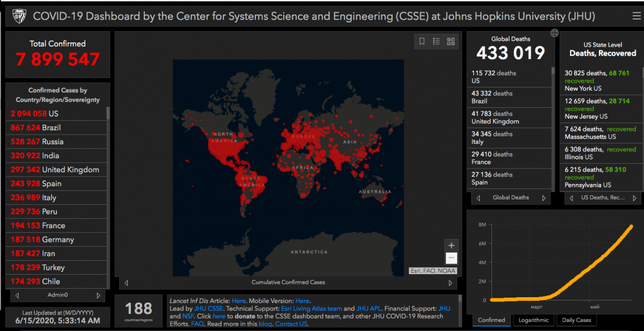Open the Mobile Version 'Here' link
This screenshot has width=644, height=331.
point(303,301)
